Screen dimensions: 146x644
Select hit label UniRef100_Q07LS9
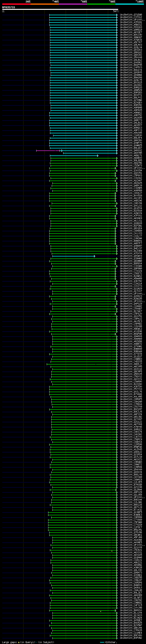[x=131, y=457]
